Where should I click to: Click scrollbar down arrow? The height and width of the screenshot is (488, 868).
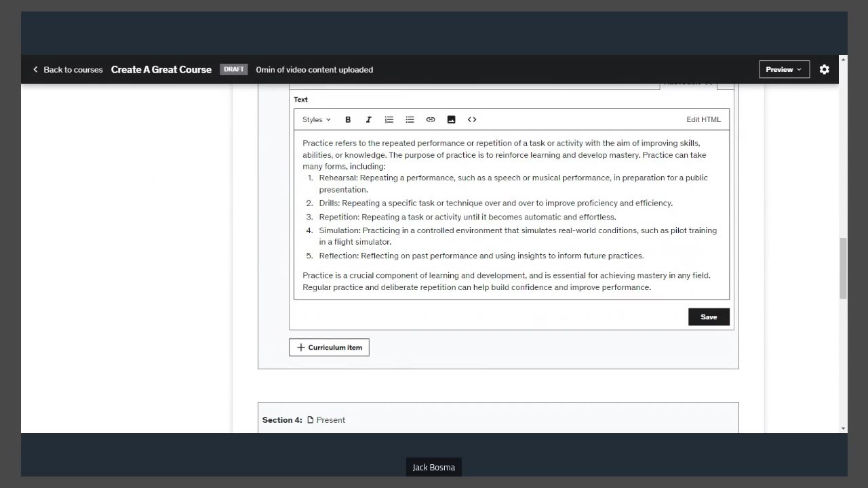coord(843,428)
